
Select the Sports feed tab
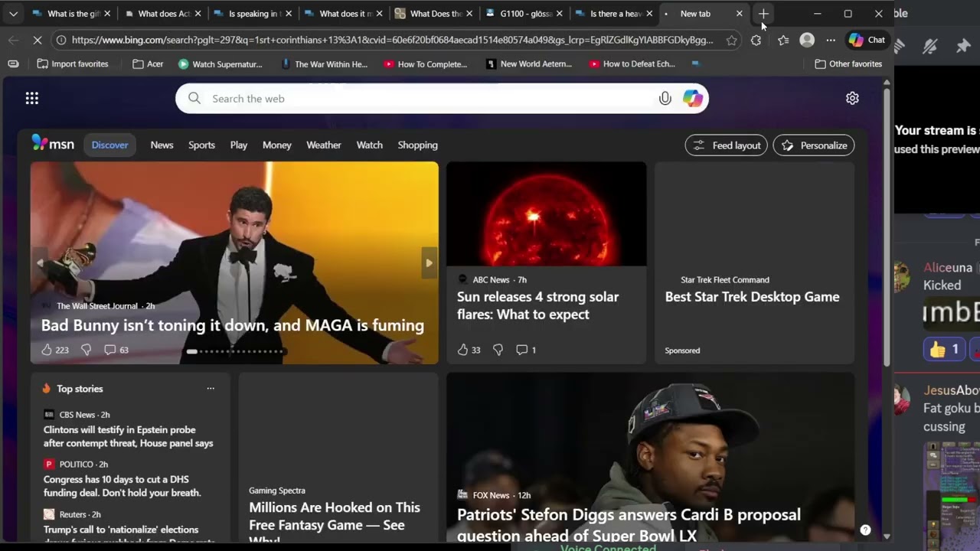201,145
